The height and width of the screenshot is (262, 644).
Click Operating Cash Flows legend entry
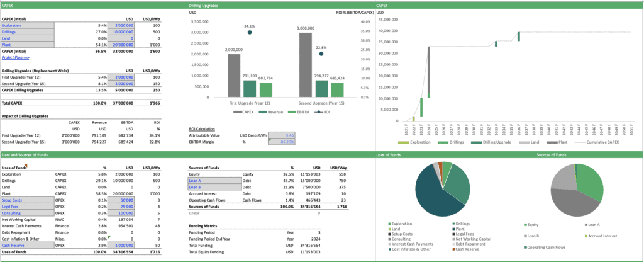pos(545,247)
